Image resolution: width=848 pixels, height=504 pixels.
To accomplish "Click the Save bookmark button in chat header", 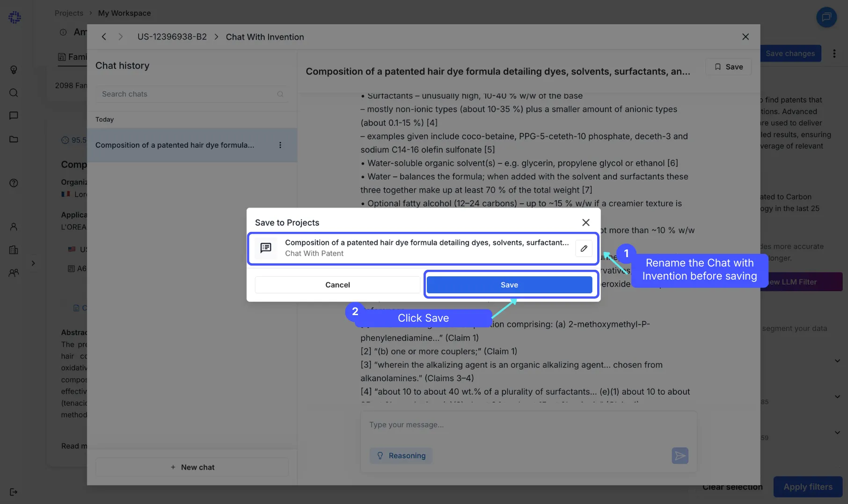I will coord(728,67).
